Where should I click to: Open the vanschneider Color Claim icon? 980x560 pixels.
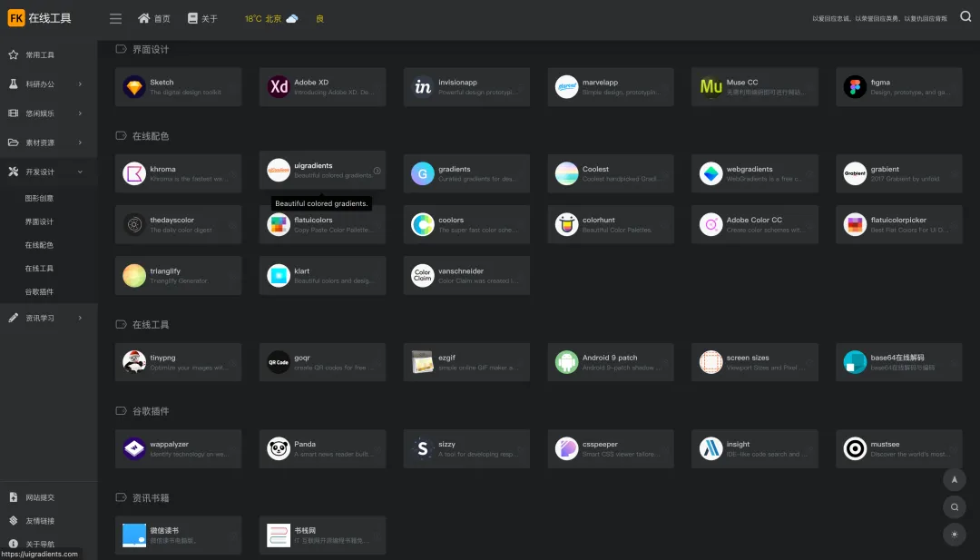pyautogui.click(x=423, y=276)
